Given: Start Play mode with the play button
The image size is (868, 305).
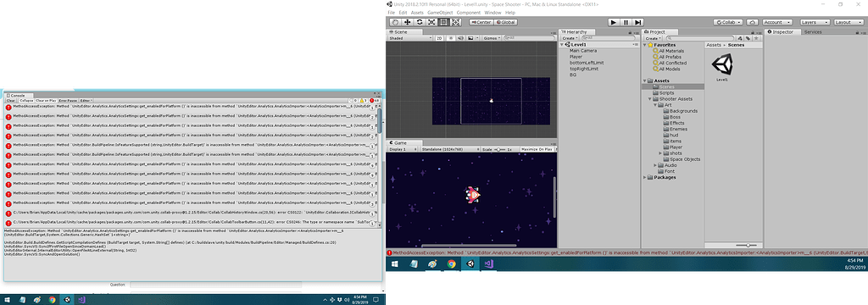Looking at the screenshot, I should pos(614,22).
